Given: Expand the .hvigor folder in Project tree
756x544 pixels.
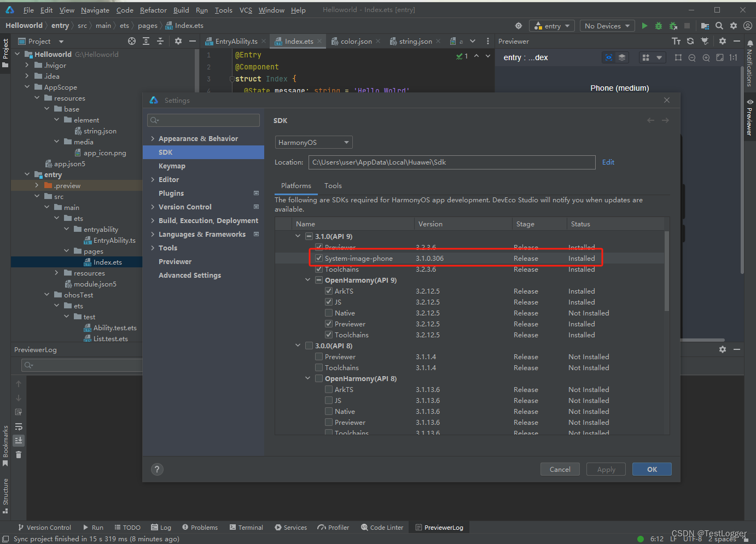Looking at the screenshot, I should pyautogui.click(x=27, y=65).
